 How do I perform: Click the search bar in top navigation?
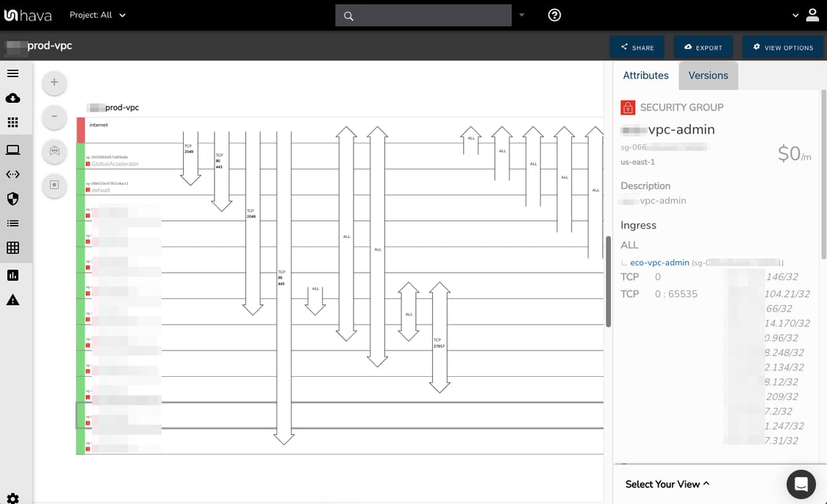click(423, 15)
